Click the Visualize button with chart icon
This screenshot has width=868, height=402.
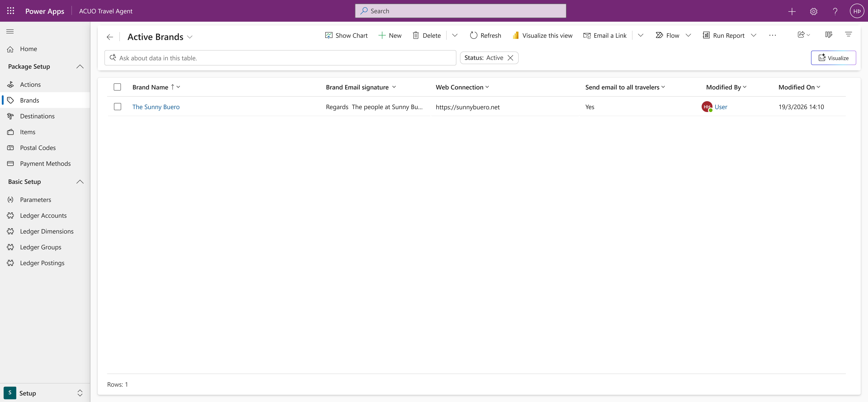tap(833, 58)
